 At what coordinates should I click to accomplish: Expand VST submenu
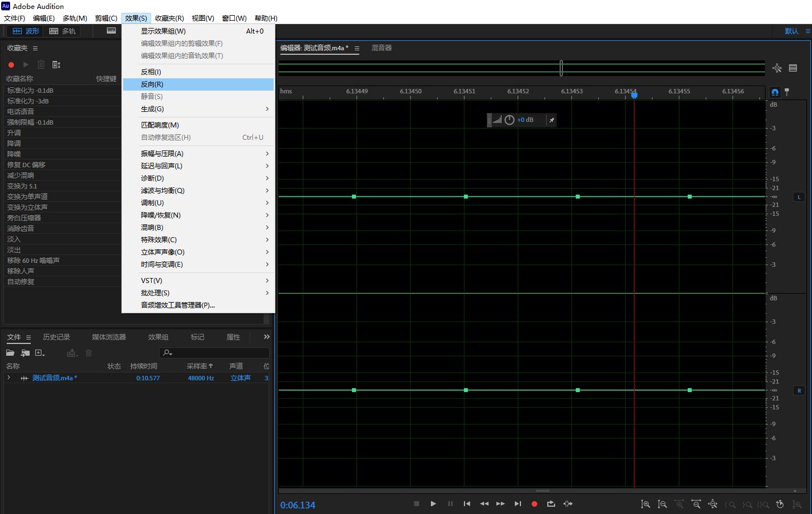pos(199,281)
